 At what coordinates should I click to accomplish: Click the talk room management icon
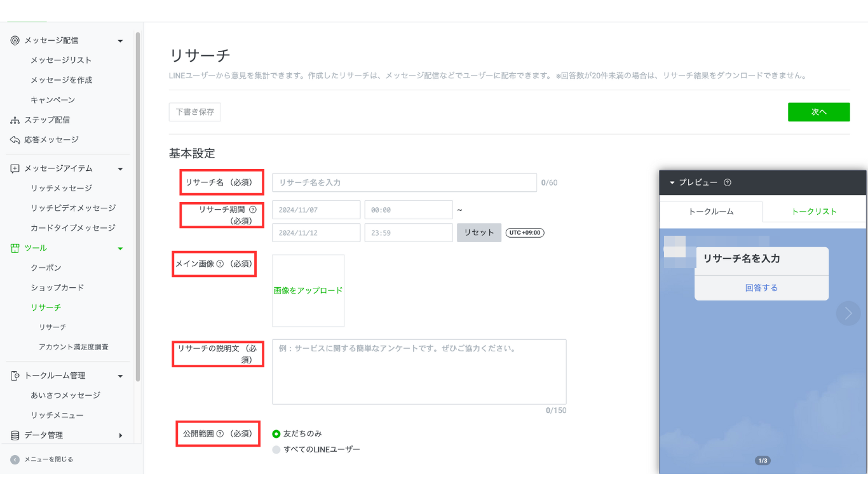[15, 376]
